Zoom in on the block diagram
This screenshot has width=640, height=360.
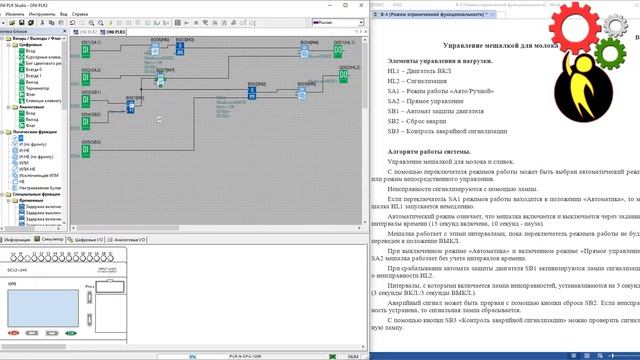tap(91, 23)
